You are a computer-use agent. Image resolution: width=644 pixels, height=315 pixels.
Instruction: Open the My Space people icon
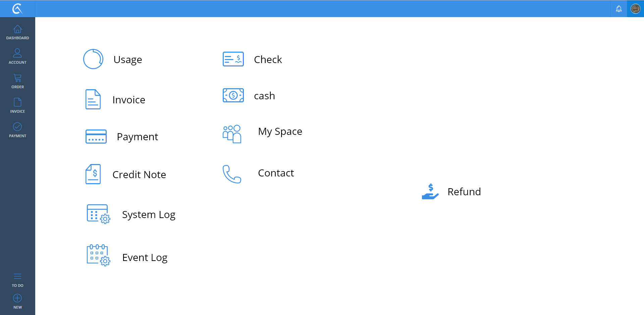[x=232, y=134]
